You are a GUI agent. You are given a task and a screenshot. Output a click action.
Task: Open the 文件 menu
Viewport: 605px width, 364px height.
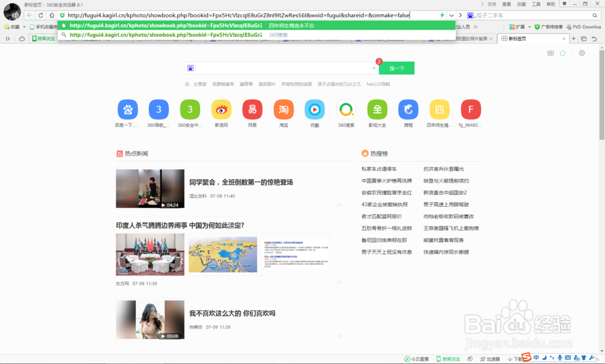click(491, 4)
